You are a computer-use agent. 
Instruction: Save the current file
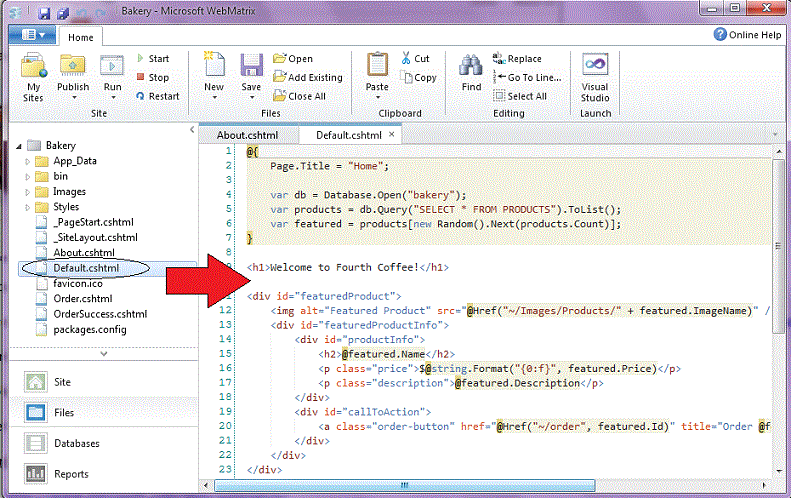click(251, 67)
